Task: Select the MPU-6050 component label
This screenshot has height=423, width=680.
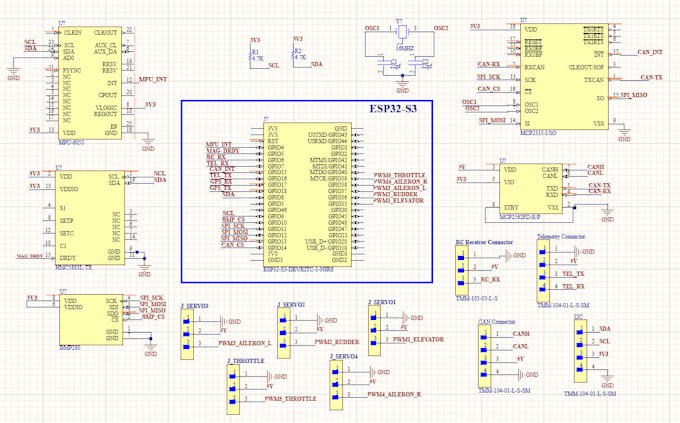Action: point(71,142)
